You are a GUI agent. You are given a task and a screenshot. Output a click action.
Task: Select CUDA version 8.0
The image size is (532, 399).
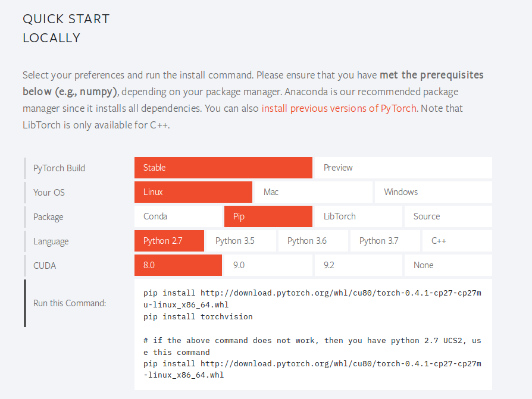tap(178, 265)
